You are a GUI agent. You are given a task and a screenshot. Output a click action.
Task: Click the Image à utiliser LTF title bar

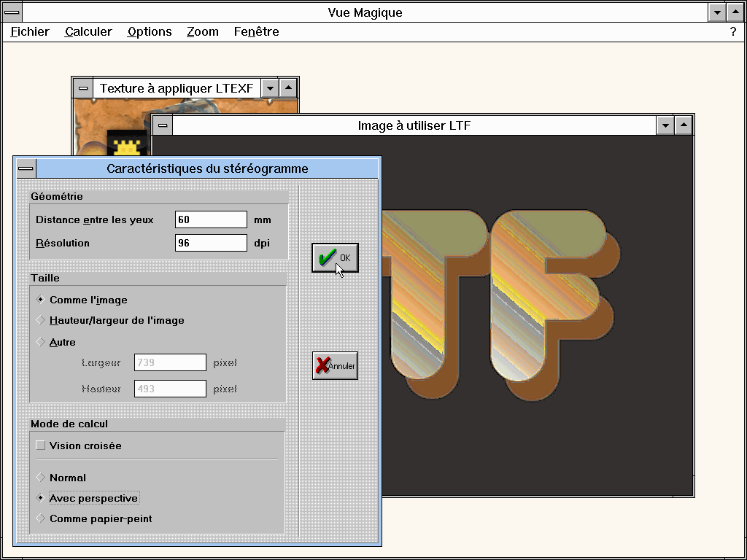[414, 125]
